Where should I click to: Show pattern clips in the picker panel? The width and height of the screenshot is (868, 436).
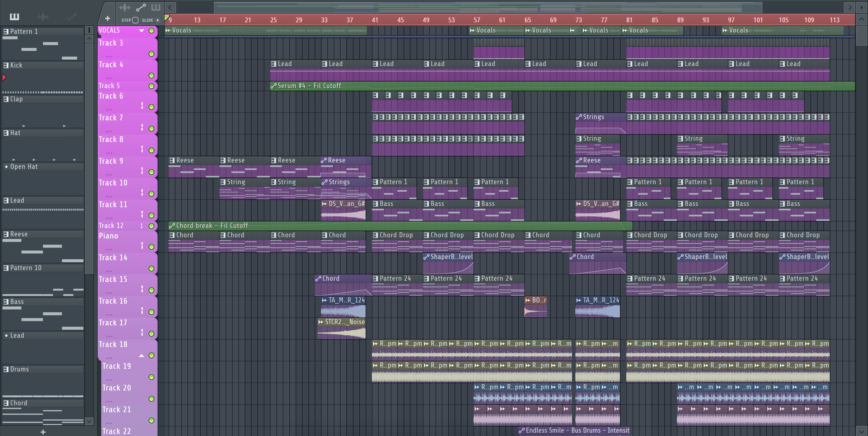click(x=14, y=17)
